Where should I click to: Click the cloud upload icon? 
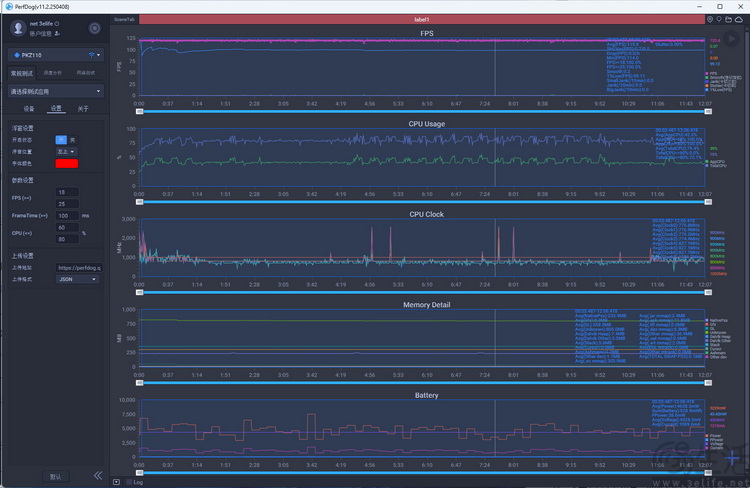pos(739,20)
